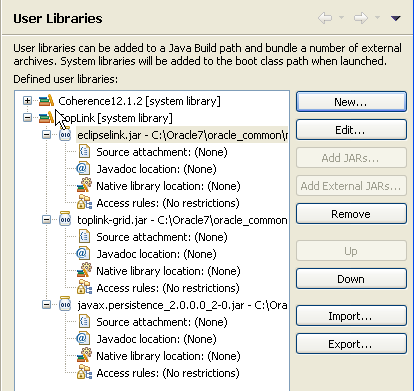The image size is (414, 391).
Task: Select eclipselink.jar Javadoc location: (None) text
Action: (156, 169)
